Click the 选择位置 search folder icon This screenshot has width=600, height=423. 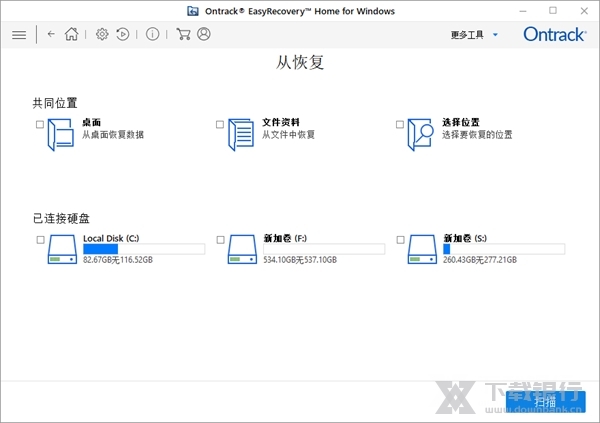click(x=421, y=134)
